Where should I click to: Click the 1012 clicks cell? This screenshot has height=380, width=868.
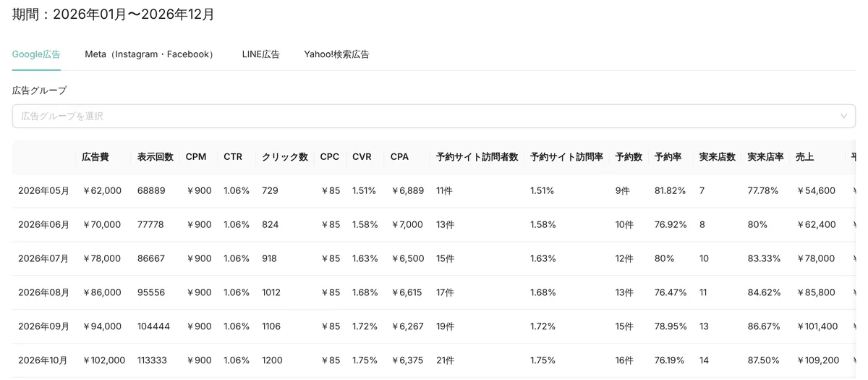pyautogui.click(x=272, y=292)
